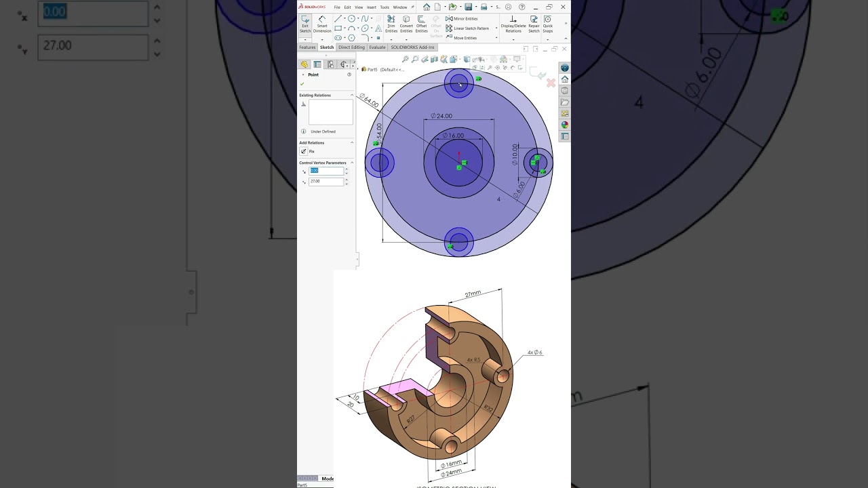
Task: Open the Edit menu
Action: pyautogui.click(x=347, y=7)
